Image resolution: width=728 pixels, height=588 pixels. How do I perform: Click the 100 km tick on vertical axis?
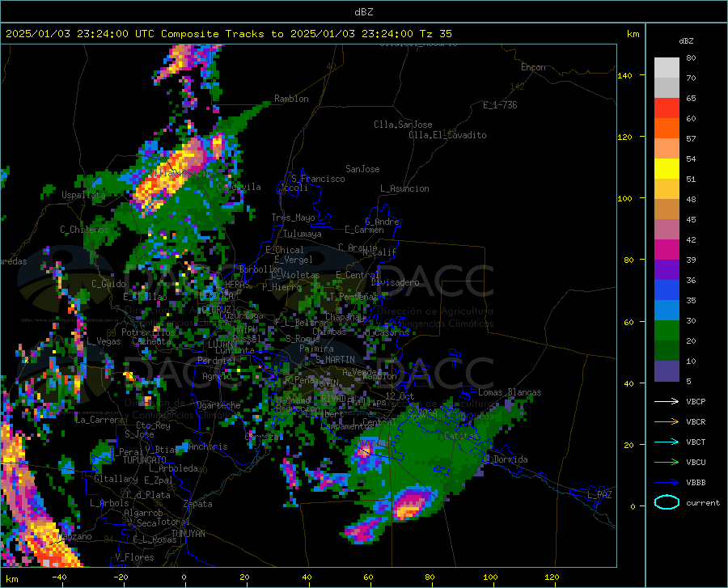coord(624,199)
